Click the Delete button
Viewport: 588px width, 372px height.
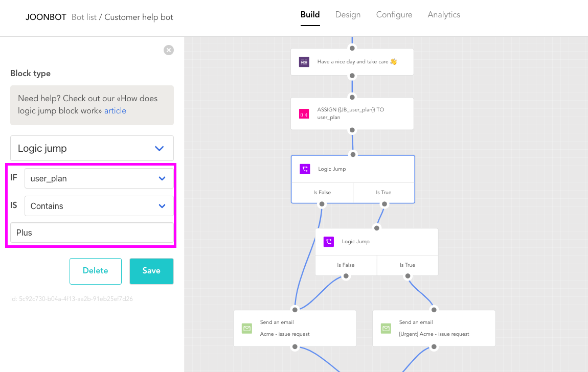coord(96,271)
